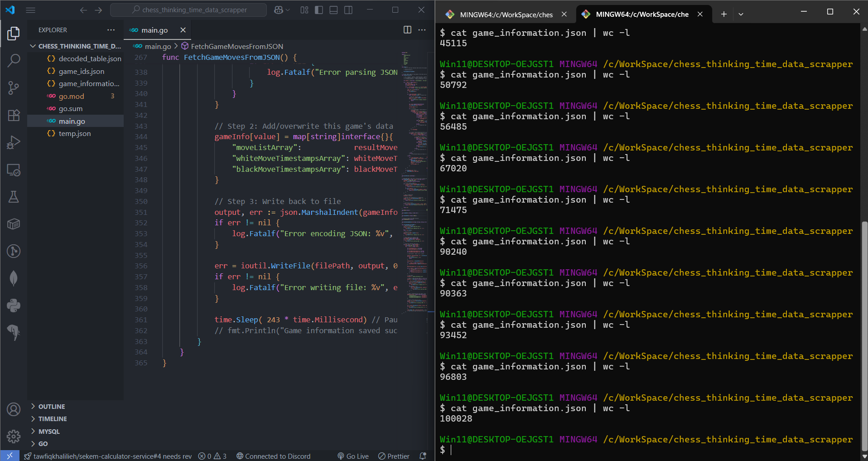
Task: Close the second MINGW64 terminal tab
Action: pos(700,14)
